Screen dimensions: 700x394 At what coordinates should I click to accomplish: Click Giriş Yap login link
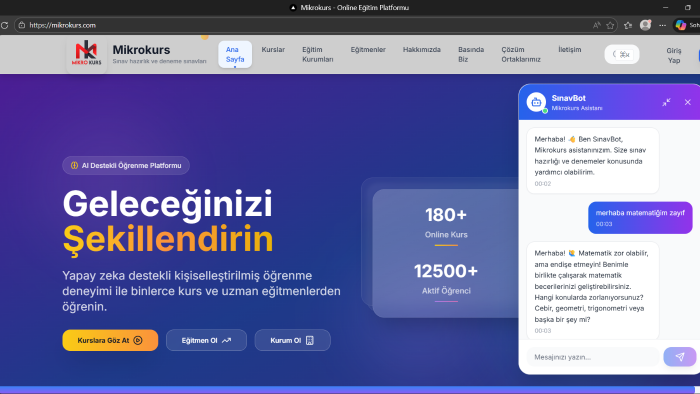(674, 56)
